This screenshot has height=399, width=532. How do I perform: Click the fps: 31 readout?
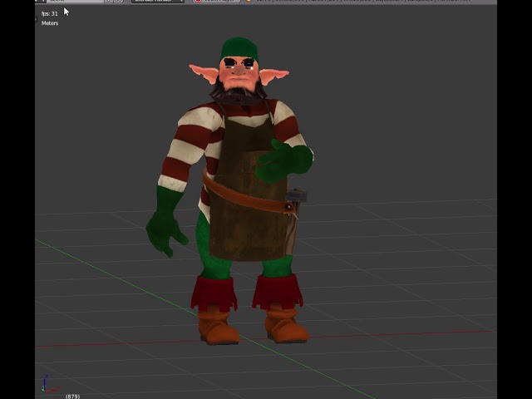pos(50,13)
